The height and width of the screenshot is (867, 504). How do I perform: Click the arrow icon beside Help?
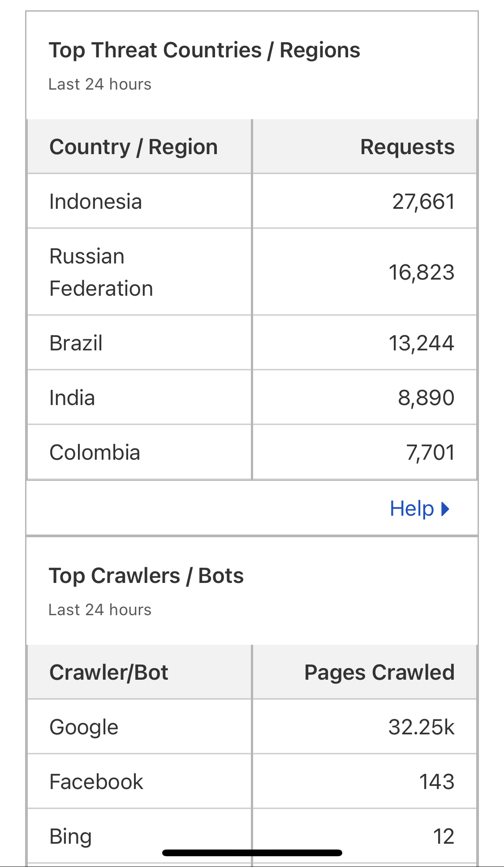445,509
